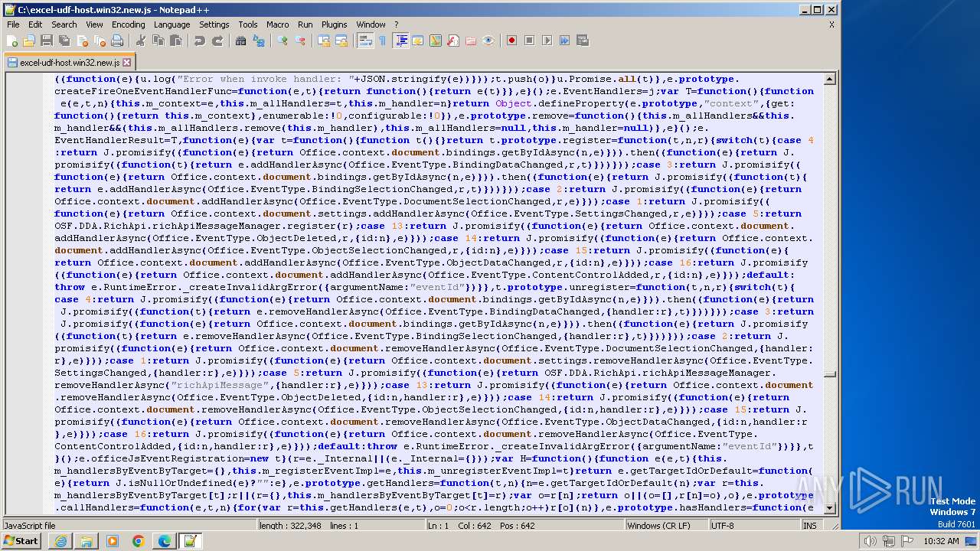Paste clipboard with the Paste icon
Screen dimensions: 980x551
click(x=175, y=41)
